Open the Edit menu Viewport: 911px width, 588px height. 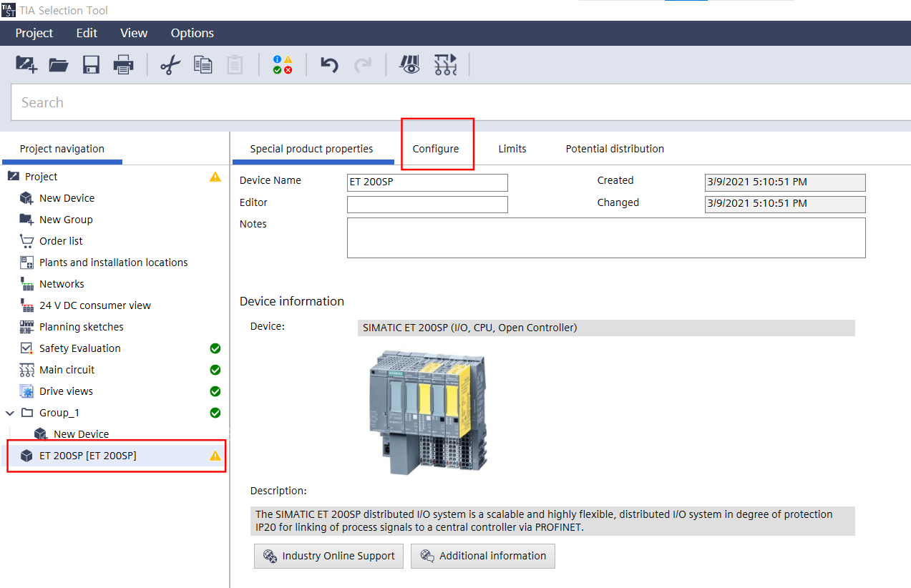(x=87, y=33)
